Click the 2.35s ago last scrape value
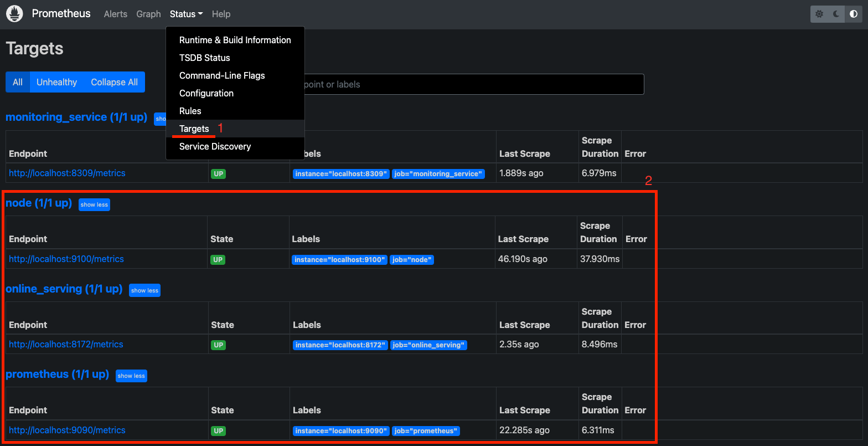Image resolution: width=868 pixels, height=446 pixels. 519,344
